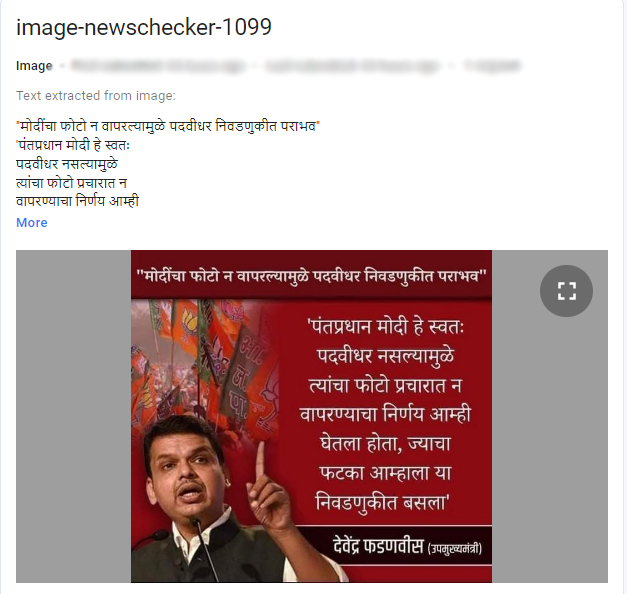
Task: Click the white quote text on red background
Action: (x=385, y=414)
